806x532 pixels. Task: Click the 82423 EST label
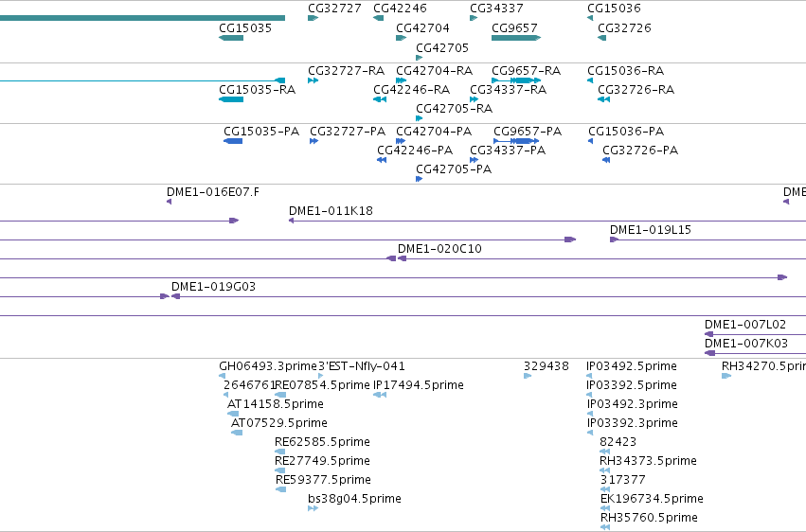point(618,442)
